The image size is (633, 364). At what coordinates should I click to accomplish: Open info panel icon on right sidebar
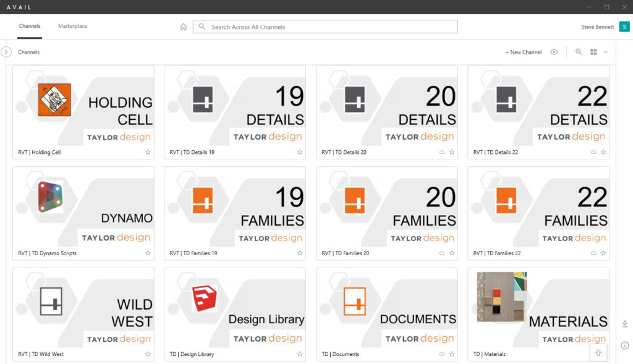point(624,345)
